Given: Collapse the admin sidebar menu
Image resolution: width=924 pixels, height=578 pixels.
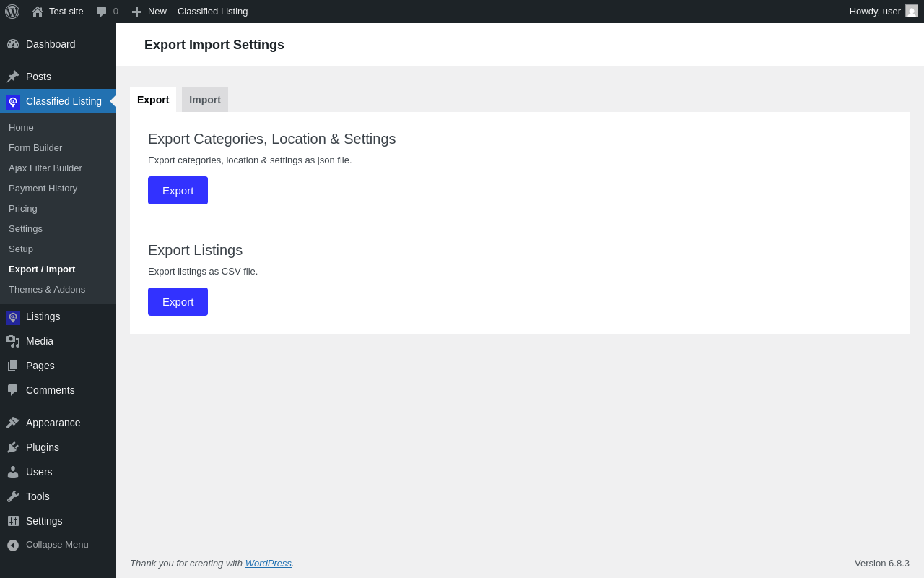Looking at the screenshot, I should point(48,545).
